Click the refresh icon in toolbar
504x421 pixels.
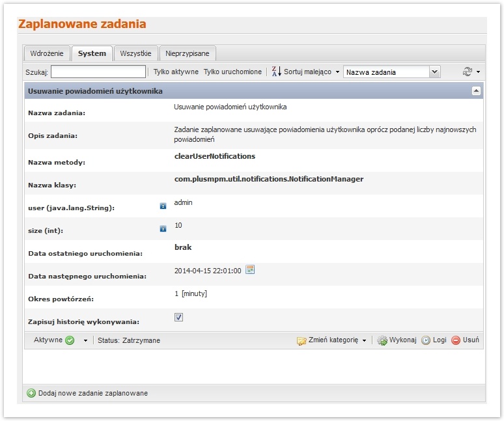click(x=466, y=72)
